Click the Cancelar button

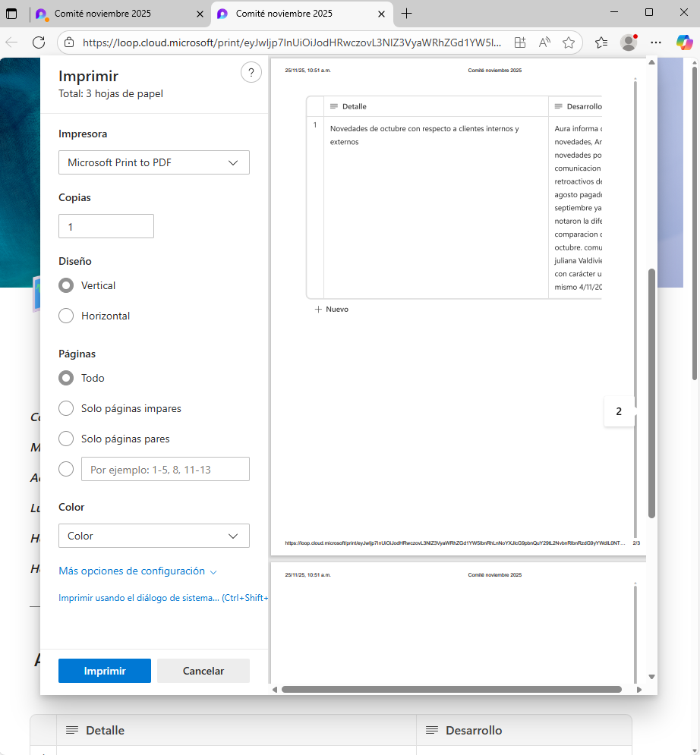click(203, 671)
